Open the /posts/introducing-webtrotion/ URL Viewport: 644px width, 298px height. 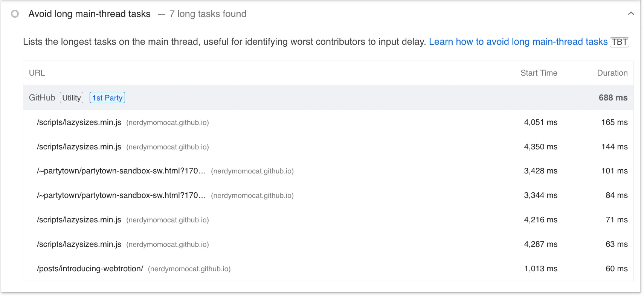point(90,269)
